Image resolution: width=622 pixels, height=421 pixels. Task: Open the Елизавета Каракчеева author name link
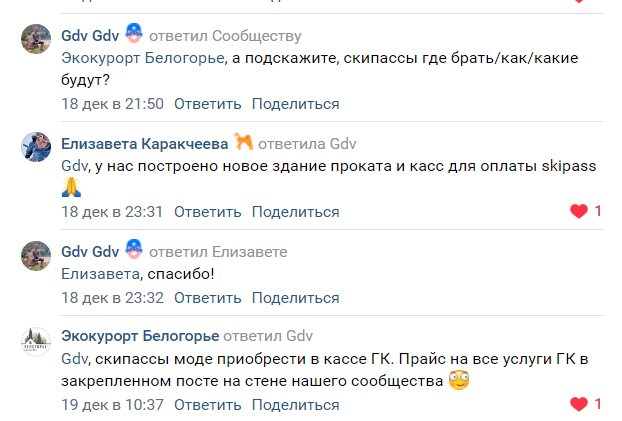(x=144, y=144)
